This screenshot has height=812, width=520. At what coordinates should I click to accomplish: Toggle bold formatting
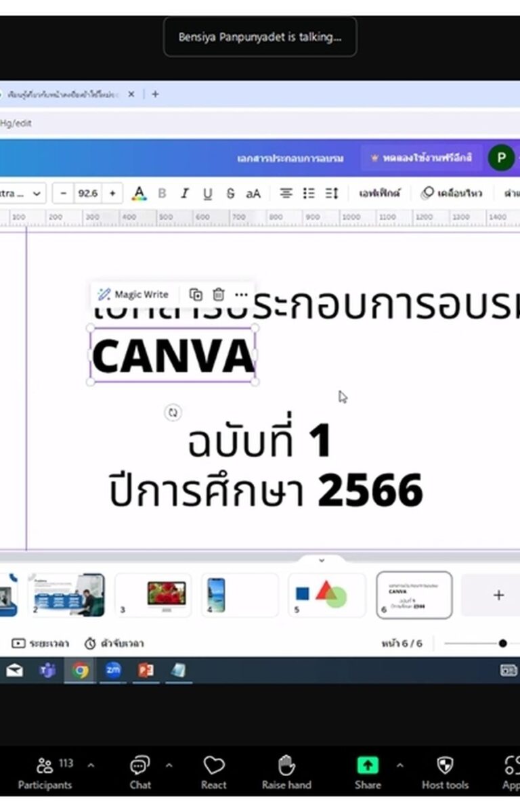[x=162, y=194]
